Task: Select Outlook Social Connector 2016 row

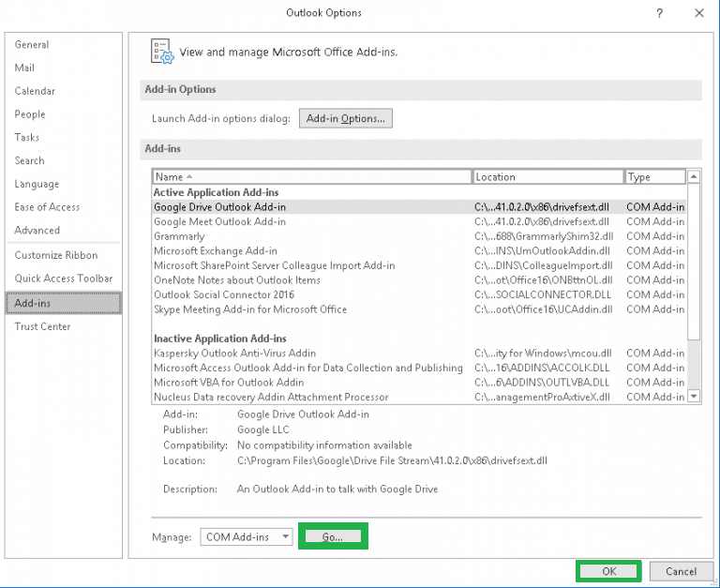Action: pyautogui.click(x=419, y=294)
